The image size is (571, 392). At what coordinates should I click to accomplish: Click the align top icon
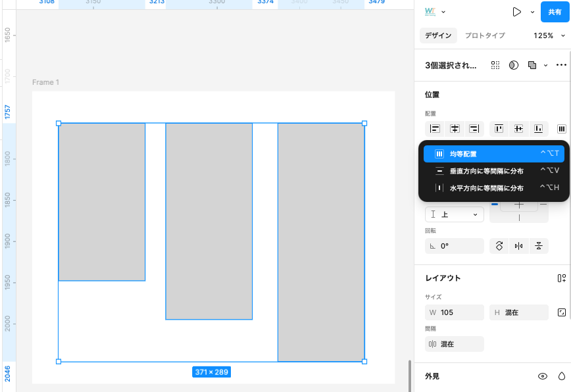pos(499,129)
